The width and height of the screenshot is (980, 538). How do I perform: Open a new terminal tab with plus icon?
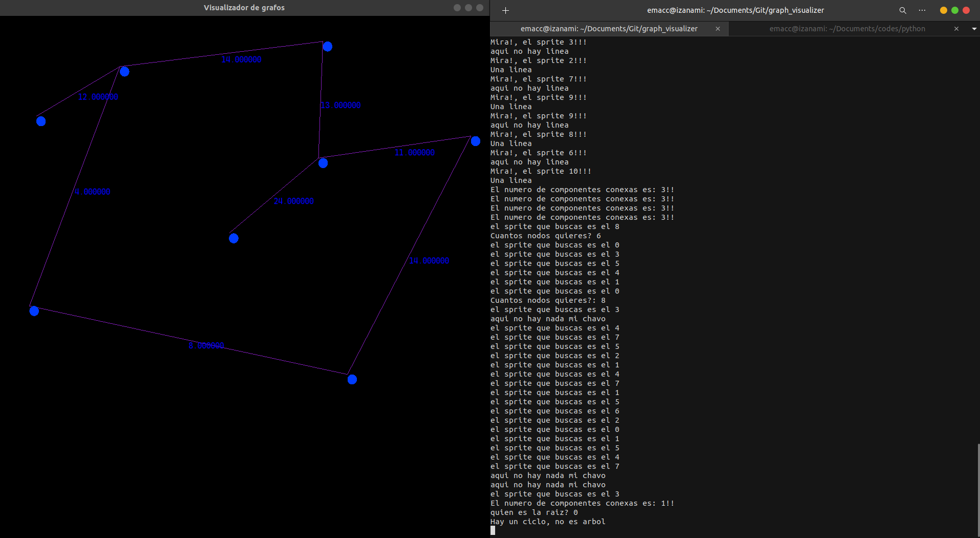[x=505, y=10]
